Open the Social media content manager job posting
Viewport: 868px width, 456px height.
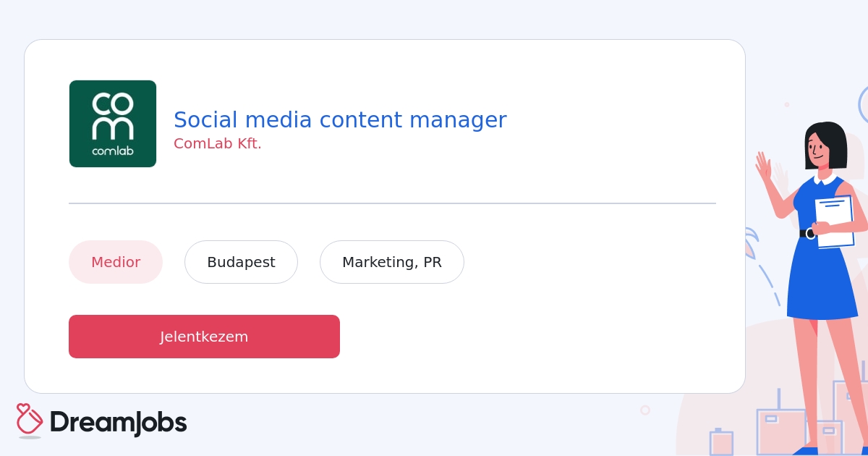coord(340,120)
